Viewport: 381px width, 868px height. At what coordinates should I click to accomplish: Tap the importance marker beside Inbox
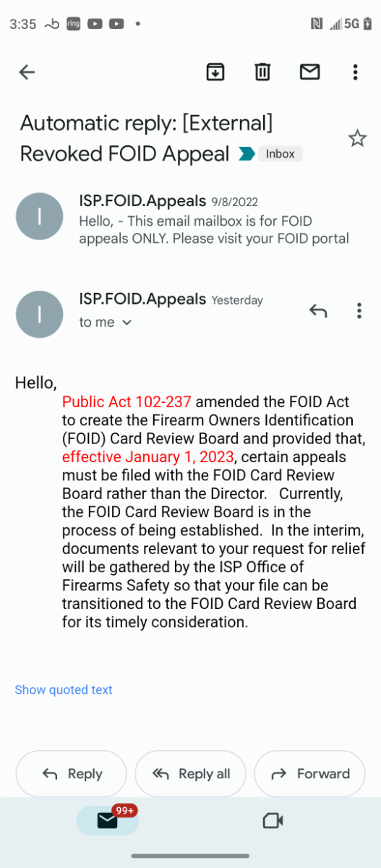click(247, 154)
